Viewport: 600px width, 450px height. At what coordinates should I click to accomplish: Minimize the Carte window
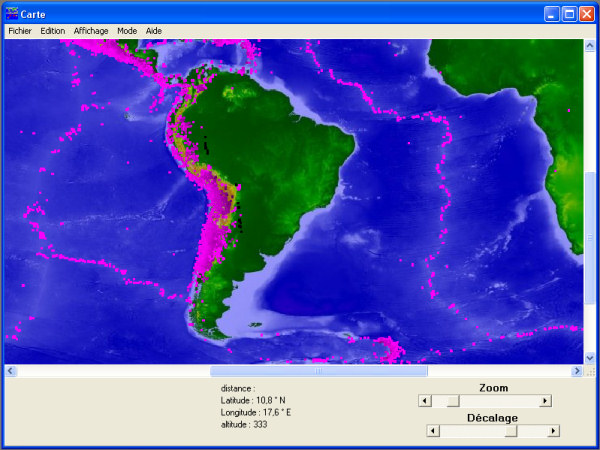coord(551,14)
